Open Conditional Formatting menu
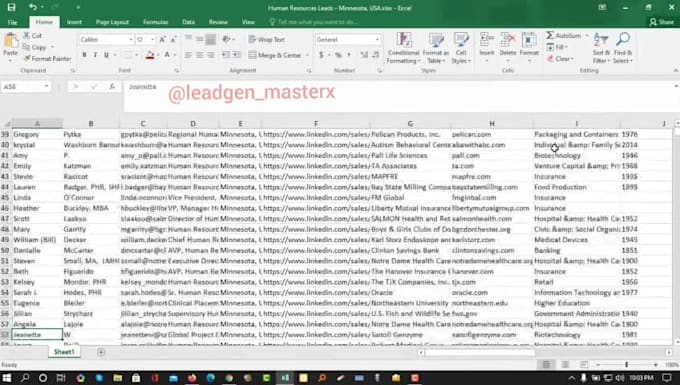680x385 pixels. click(x=403, y=48)
